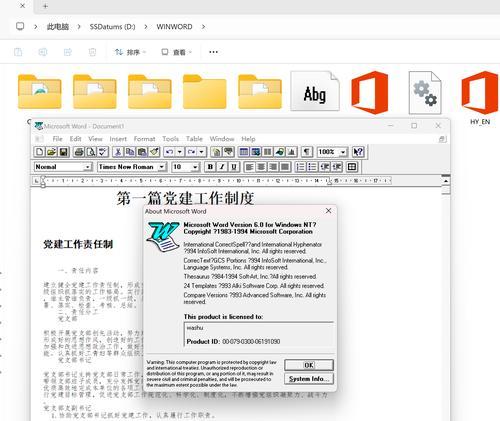The height and width of the screenshot is (421, 500).
Task: Toggle Bold formatting
Action: pyautogui.click(x=210, y=167)
